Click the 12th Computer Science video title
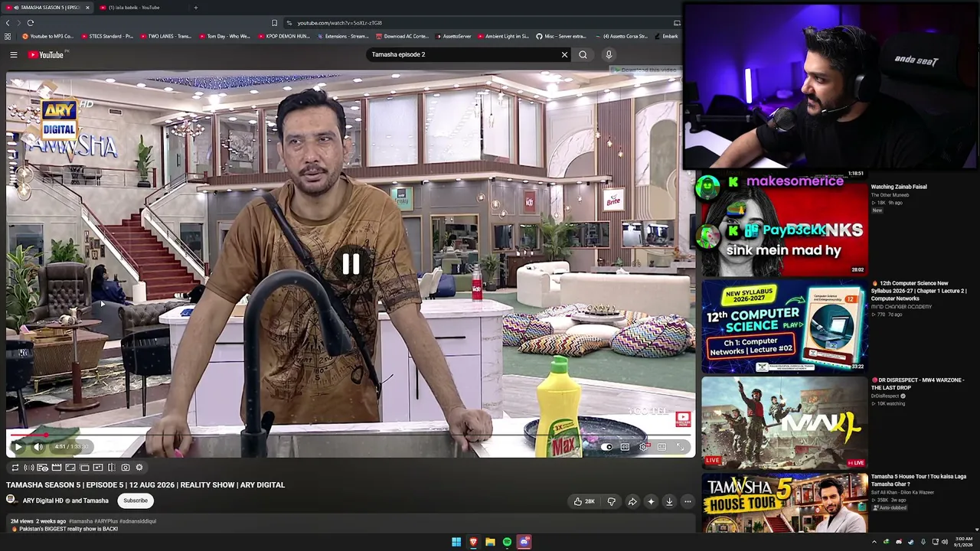Image resolution: width=980 pixels, height=551 pixels. (x=919, y=290)
